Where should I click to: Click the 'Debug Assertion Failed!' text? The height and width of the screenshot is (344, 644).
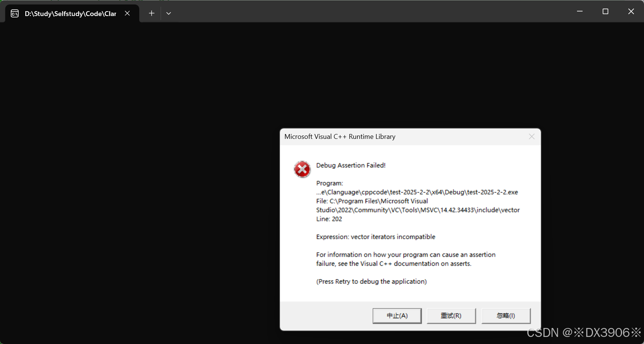coord(351,165)
